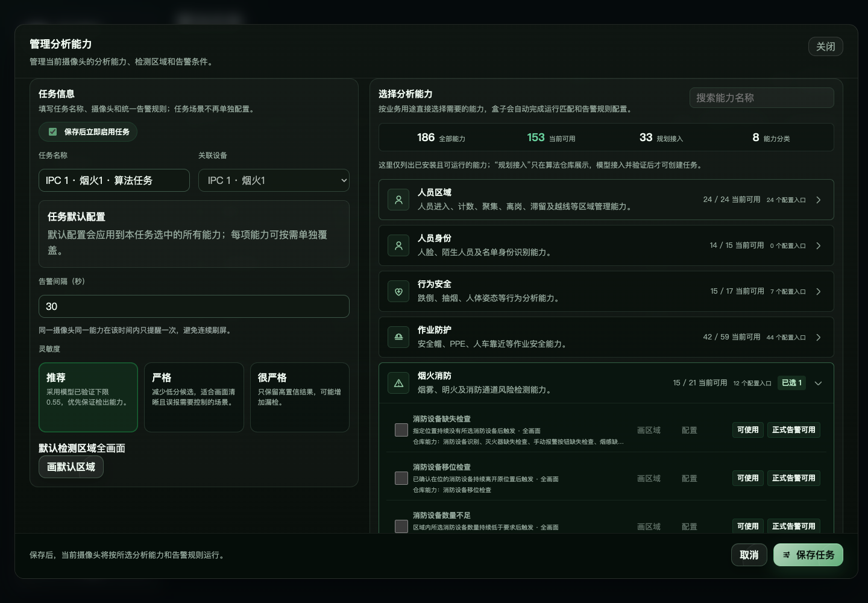Screen dimensions: 868x603
Task: Check the 消防设备数量不足 checkbox
Action: tap(401, 526)
